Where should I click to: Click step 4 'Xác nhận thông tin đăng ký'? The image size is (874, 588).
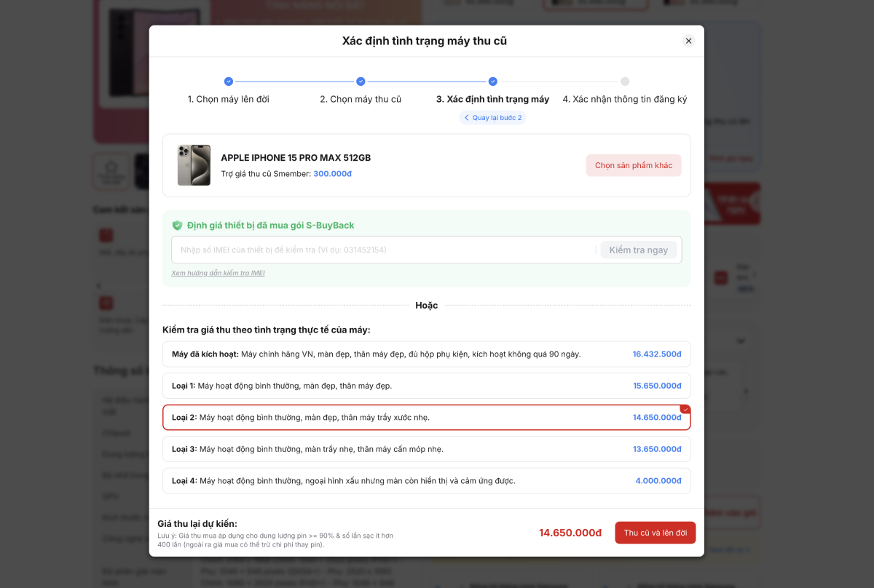click(625, 99)
